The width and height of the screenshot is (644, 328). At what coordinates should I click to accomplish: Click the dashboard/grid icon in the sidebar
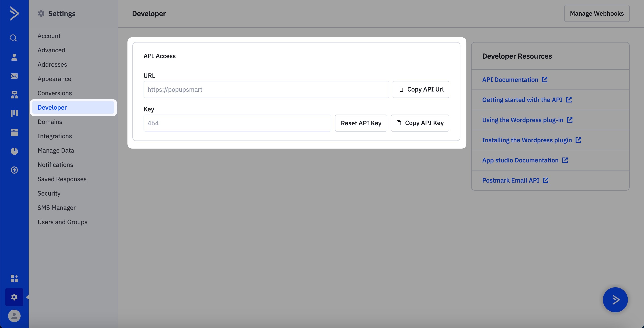pos(14,277)
